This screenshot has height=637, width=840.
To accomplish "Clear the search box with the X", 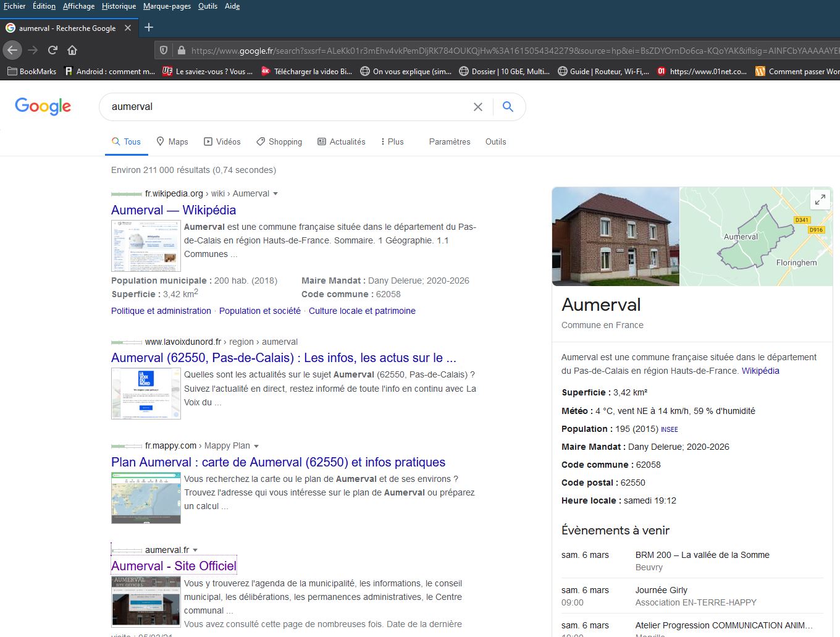I will pos(478,107).
